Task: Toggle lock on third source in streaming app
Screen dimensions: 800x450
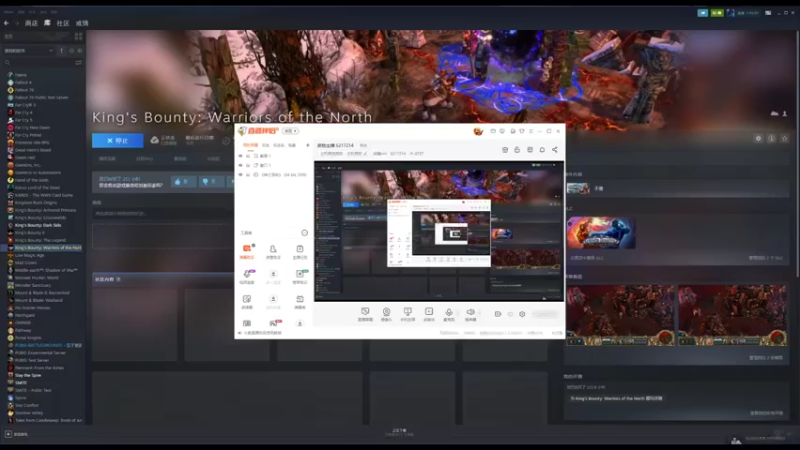Action: pyautogui.click(x=248, y=174)
